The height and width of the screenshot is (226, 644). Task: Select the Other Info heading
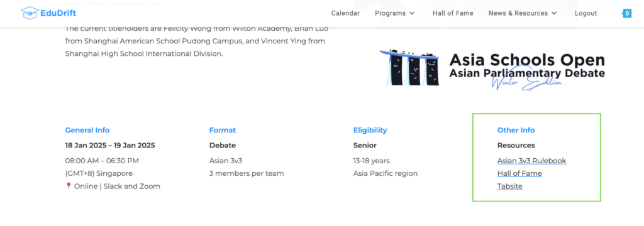[516, 130]
